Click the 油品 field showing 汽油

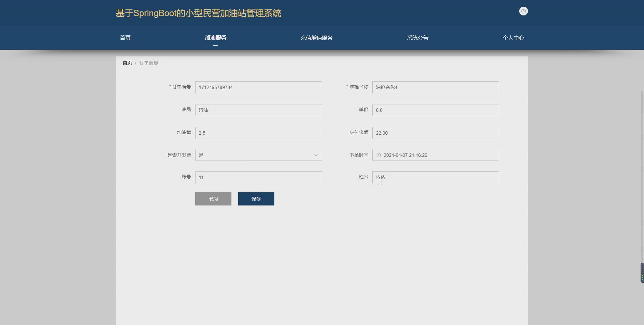258,110
